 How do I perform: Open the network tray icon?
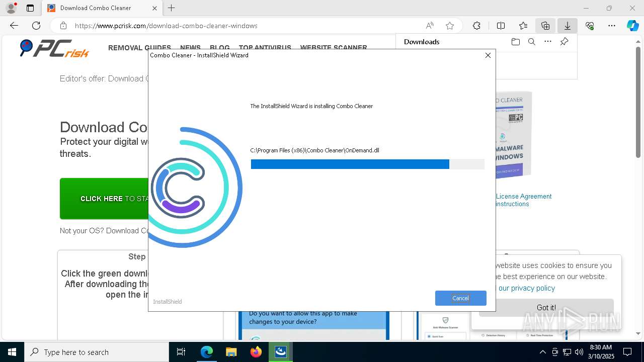(x=567, y=352)
